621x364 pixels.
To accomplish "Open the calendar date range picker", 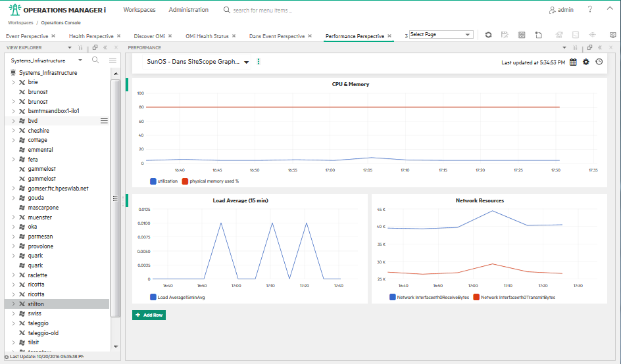I will coord(573,62).
